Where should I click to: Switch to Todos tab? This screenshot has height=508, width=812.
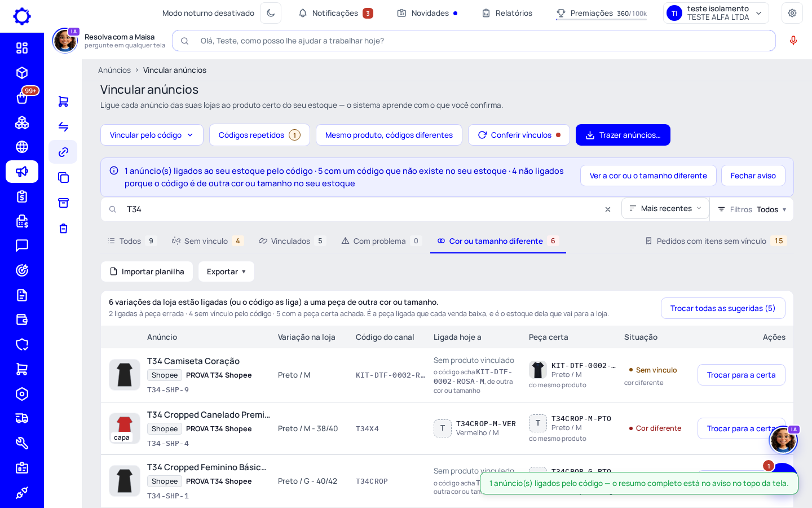coord(132,241)
